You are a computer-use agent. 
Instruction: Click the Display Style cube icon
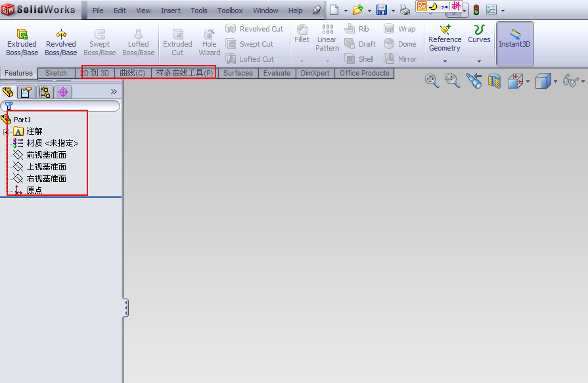tap(543, 81)
